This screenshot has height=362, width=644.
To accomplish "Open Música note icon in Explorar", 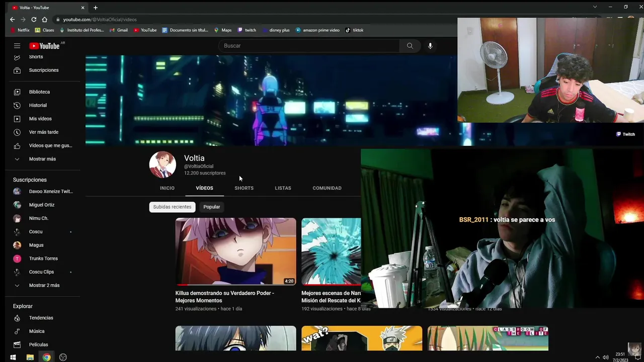I will pyautogui.click(x=17, y=331).
